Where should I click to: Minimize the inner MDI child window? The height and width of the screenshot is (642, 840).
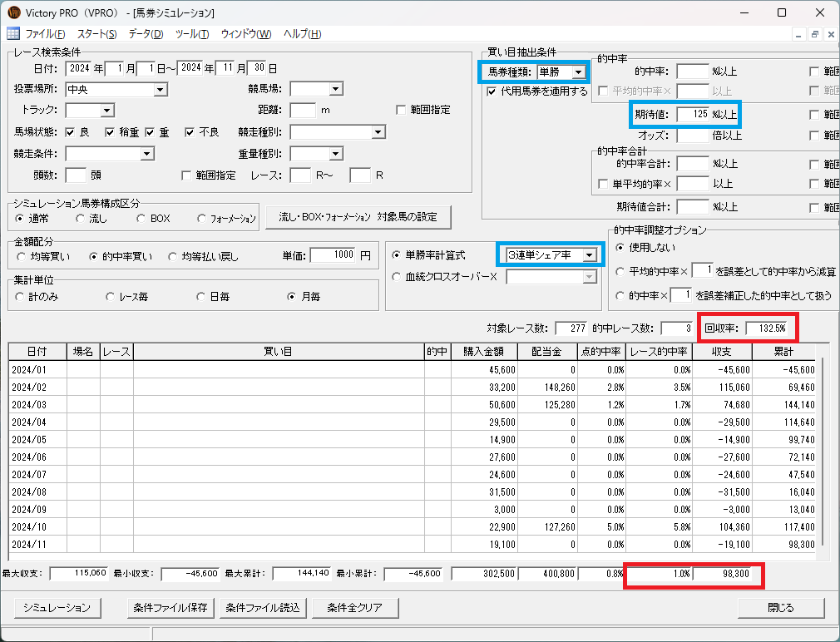pos(798,34)
